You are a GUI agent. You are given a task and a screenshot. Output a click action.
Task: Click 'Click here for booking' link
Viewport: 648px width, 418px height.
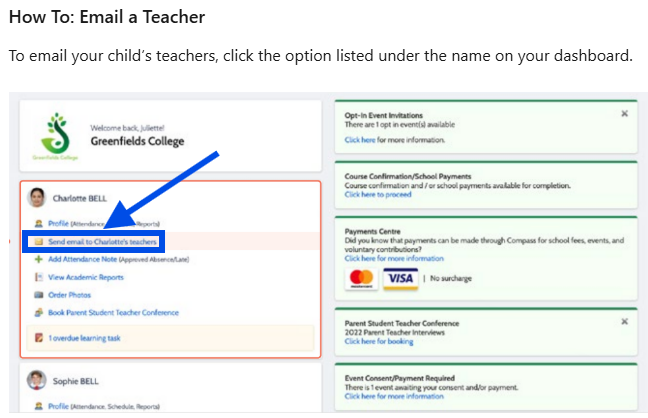point(380,341)
